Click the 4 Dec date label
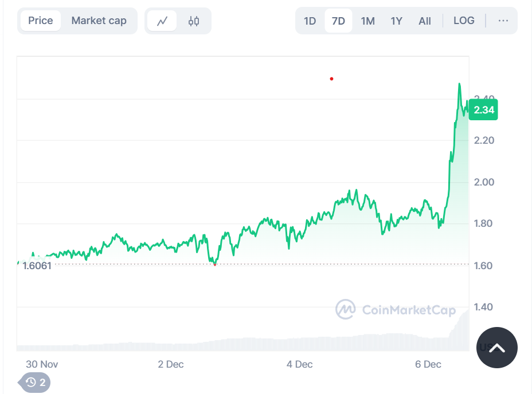Screen dimensions: 532x394 tap(299, 364)
